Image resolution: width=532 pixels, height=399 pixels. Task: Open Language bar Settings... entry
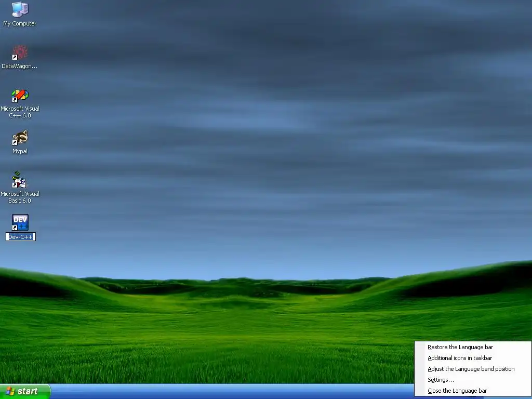[473, 380]
